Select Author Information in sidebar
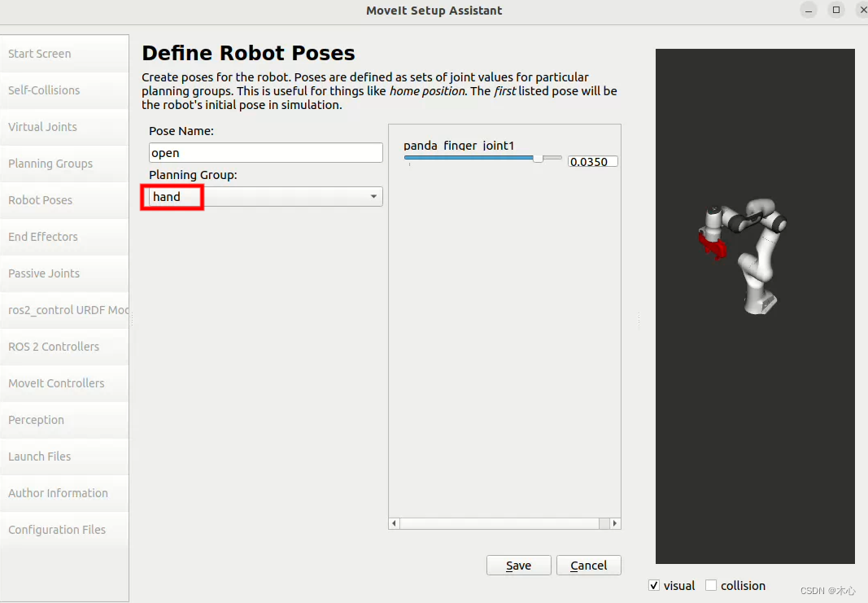Screen dimensions: 868x603 pos(64,493)
